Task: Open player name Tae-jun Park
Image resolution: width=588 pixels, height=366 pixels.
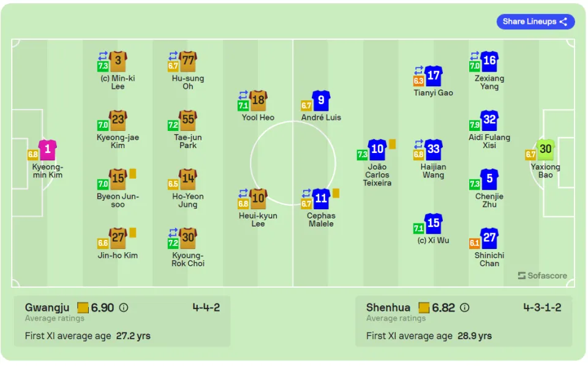Action: pyautogui.click(x=188, y=141)
